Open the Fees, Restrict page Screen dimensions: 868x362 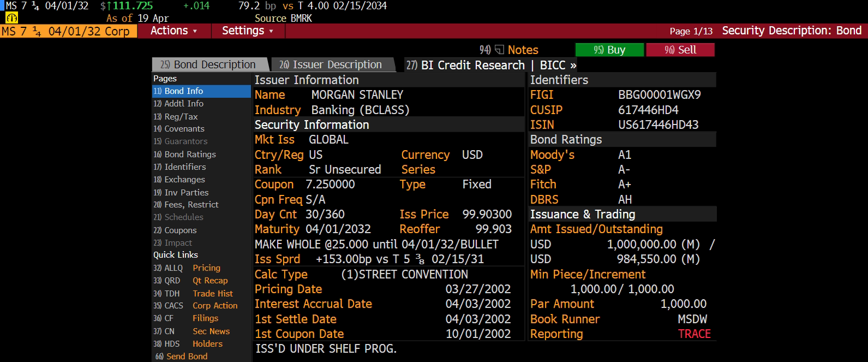click(201, 205)
